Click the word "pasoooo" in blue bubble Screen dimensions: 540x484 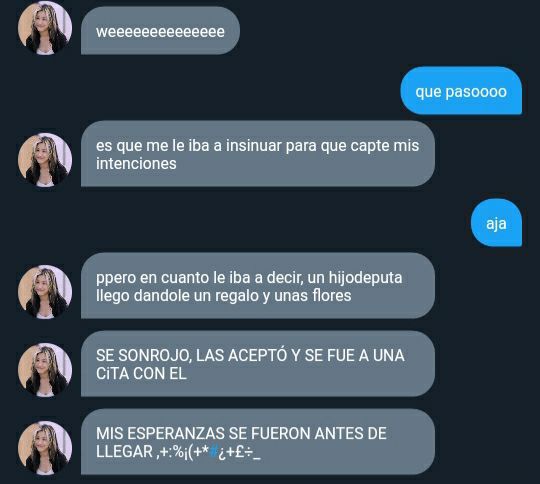[476, 92]
